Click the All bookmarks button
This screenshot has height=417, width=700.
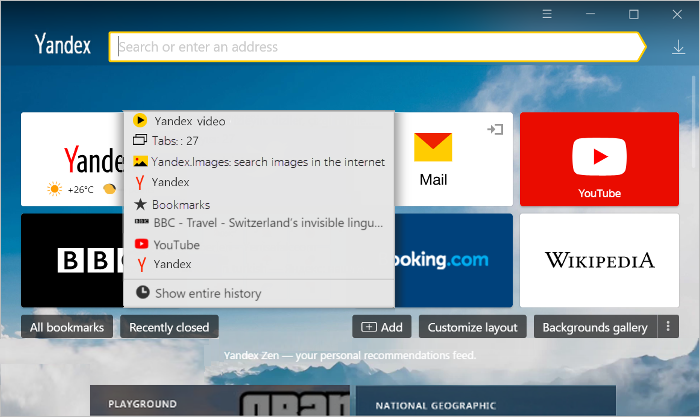point(67,327)
